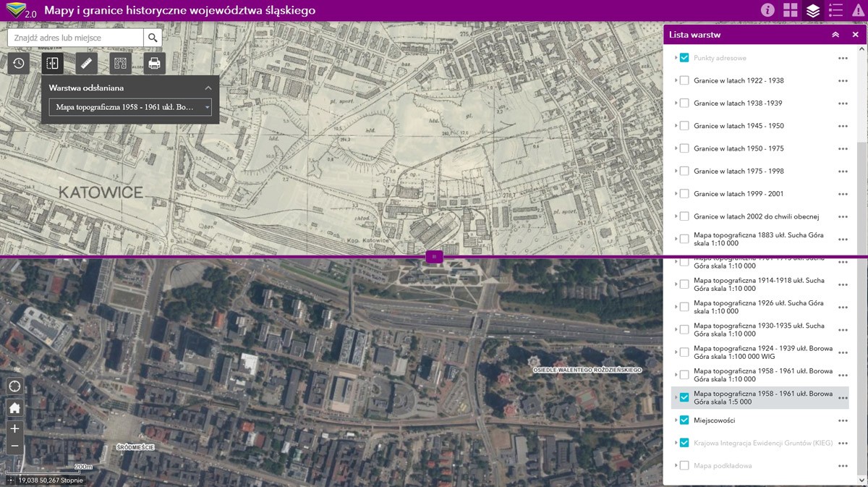The height and width of the screenshot is (487, 868).
Task: Click the print map icon
Action: pyautogui.click(x=154, y=63)
